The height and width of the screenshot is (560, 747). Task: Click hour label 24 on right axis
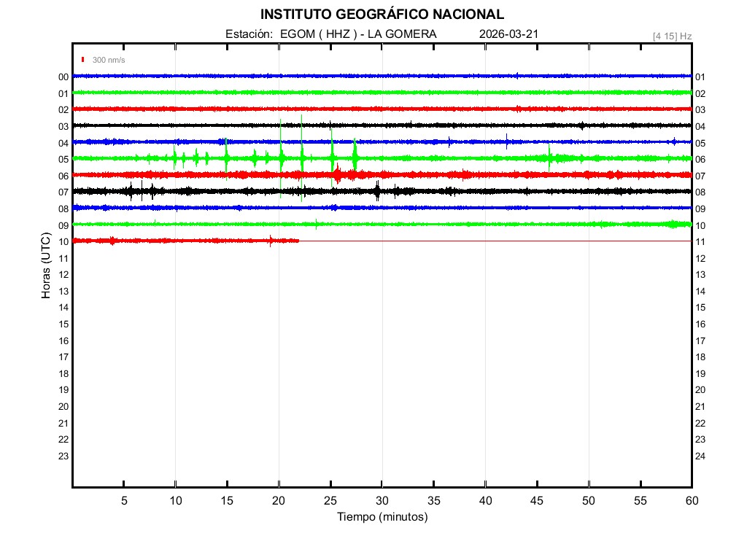click(700, 456)
